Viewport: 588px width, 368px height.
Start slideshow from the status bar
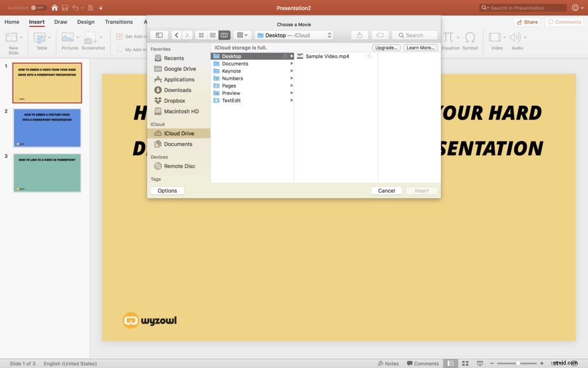coord(480,363)
